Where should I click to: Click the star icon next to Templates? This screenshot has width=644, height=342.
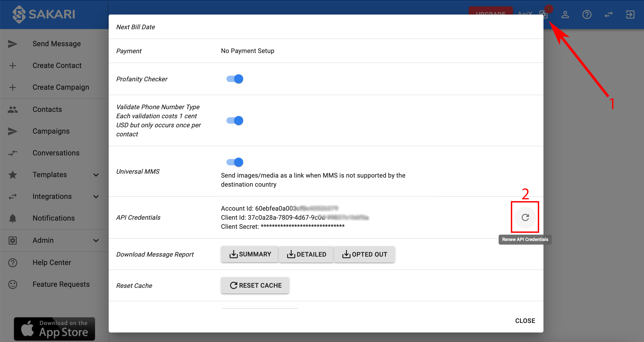pyautogui.click(x=12, y=174)
